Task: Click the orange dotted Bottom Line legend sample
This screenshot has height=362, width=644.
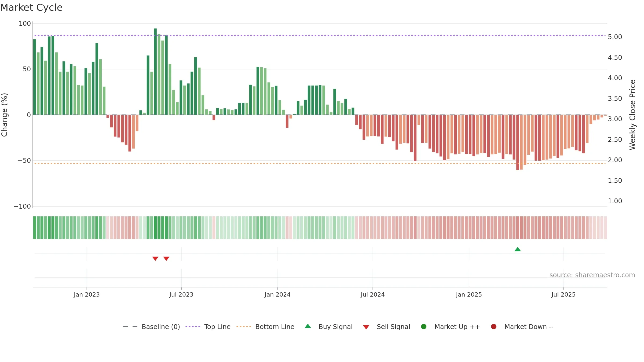Action: [x=244, y=327]
